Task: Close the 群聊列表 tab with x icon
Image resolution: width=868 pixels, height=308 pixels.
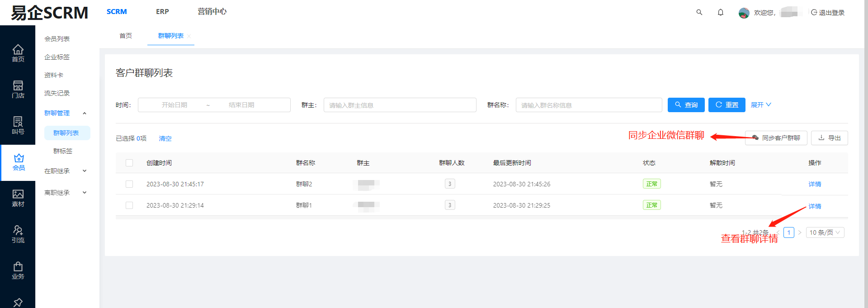Action: [x=189, y=36]
